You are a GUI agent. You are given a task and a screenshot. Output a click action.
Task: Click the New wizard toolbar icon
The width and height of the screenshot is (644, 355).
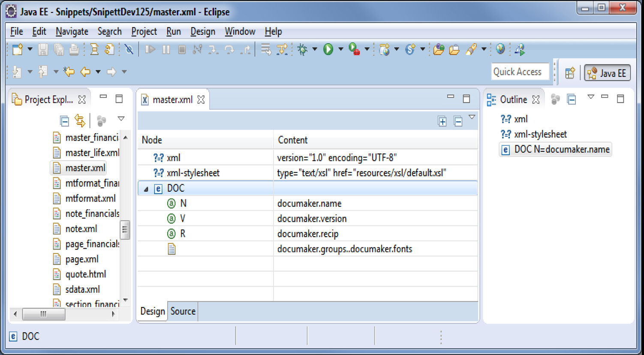(x=17, y=49)
